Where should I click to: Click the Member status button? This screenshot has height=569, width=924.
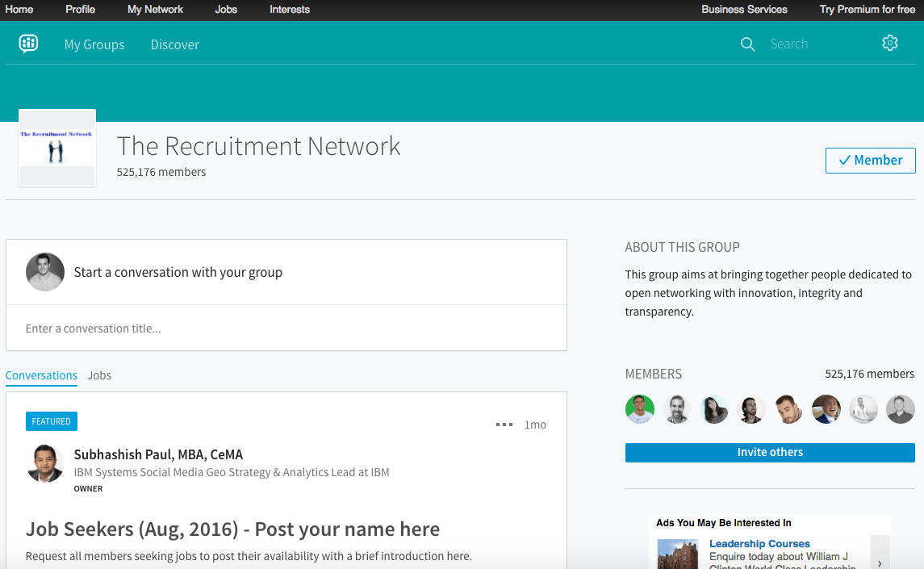(x=870, y=161)
